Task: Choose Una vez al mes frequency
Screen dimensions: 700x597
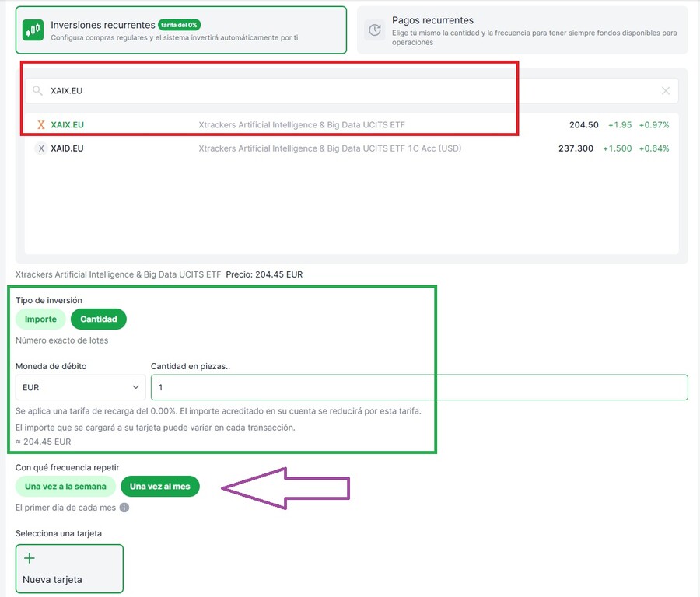Action: coord(159,487)
